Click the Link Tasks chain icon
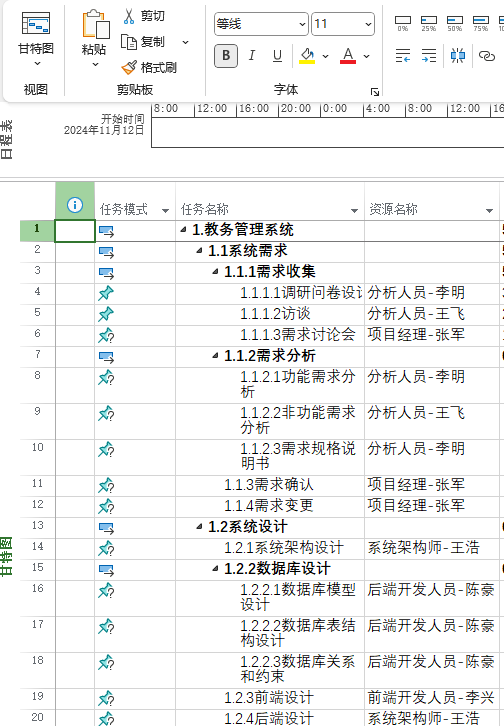Screen dimensions: 504x726 pyautogui.click(x=487, y=56)
